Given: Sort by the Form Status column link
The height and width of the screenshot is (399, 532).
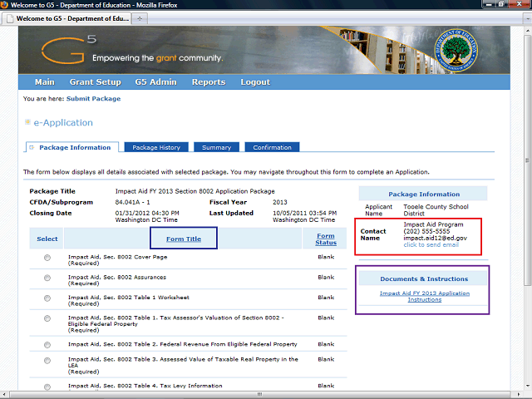Looking at the screenshot, I should click(326, 239).
